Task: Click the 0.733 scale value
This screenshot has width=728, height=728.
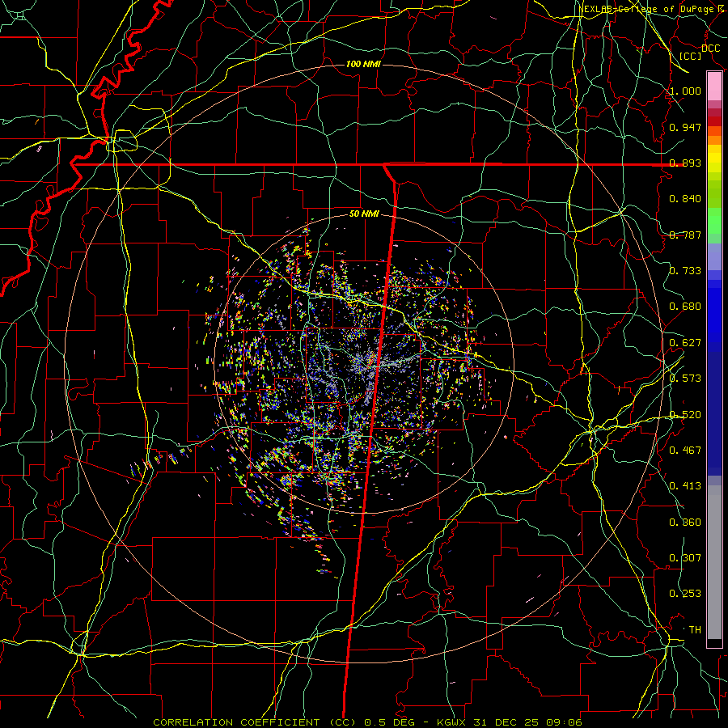Action: click(x=685, y=271)
